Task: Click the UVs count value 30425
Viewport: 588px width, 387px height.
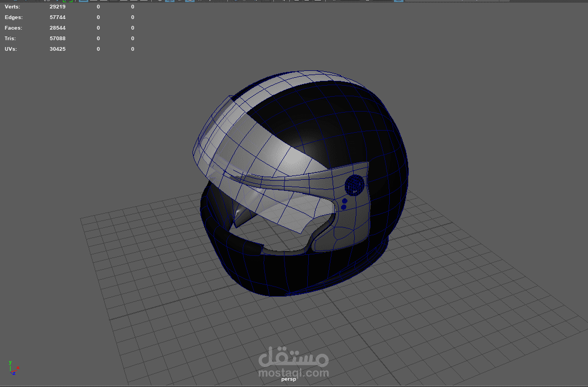Action: point(58,49)
